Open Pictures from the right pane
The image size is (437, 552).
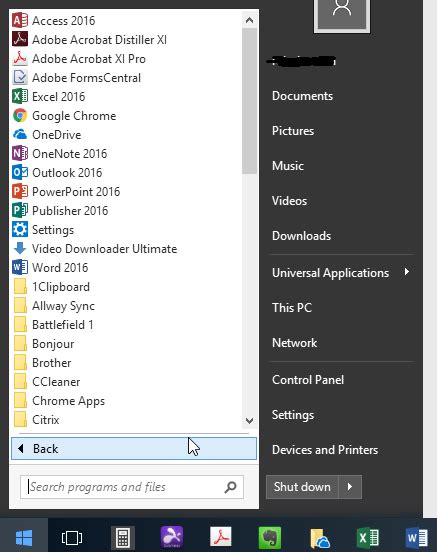[293, 131]
